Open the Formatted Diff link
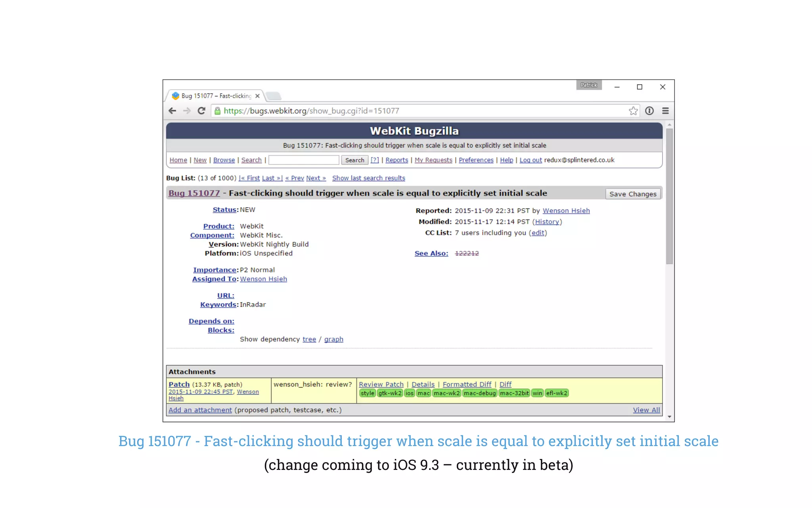This screenshot has width=812, height=508. tap(467, 385)
